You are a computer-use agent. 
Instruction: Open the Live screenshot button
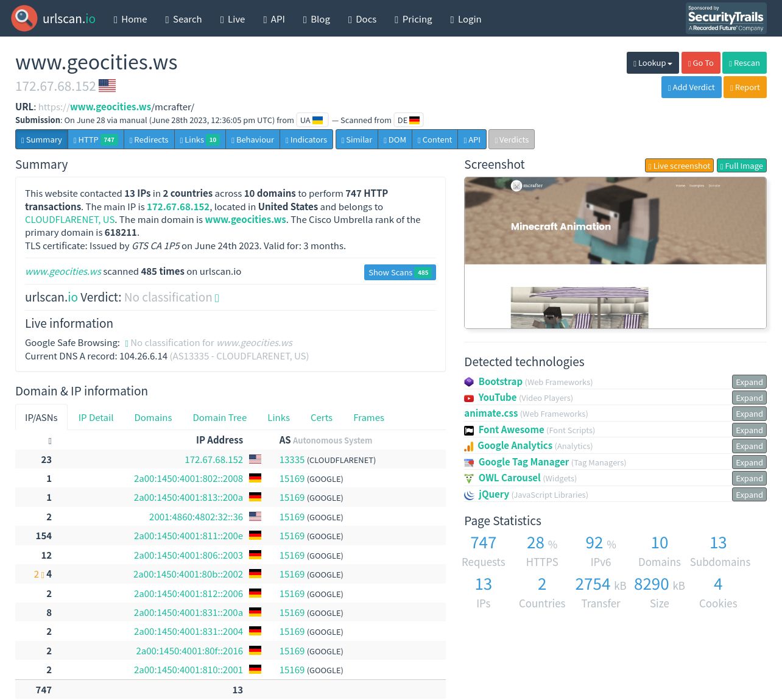pyautogui.click(x=679, y=166)
